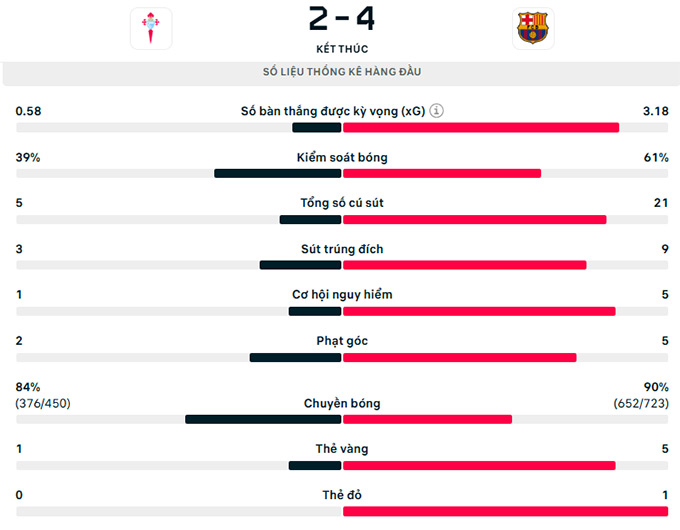
Task: Open the 'Số liệu thống kê hàng đầu' tab
Action: (x=342, y=72)
